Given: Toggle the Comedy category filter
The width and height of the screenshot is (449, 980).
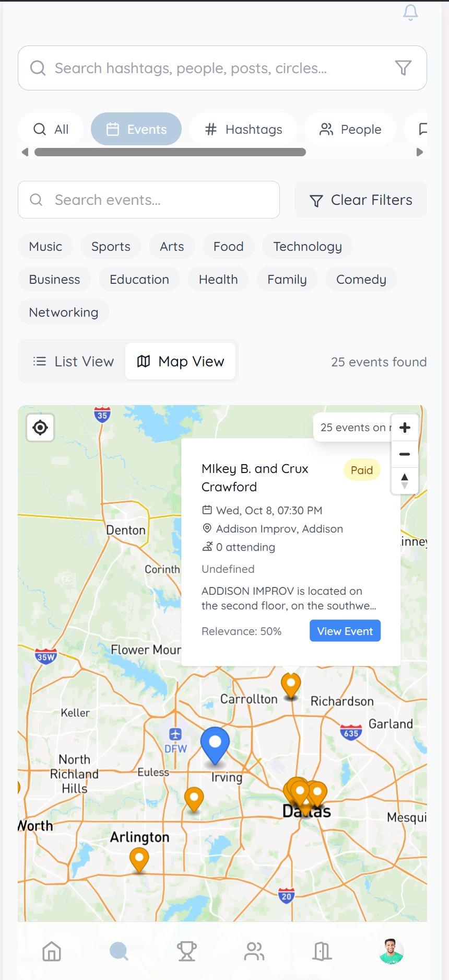Looking at the screenshot, I should [361, 280].
